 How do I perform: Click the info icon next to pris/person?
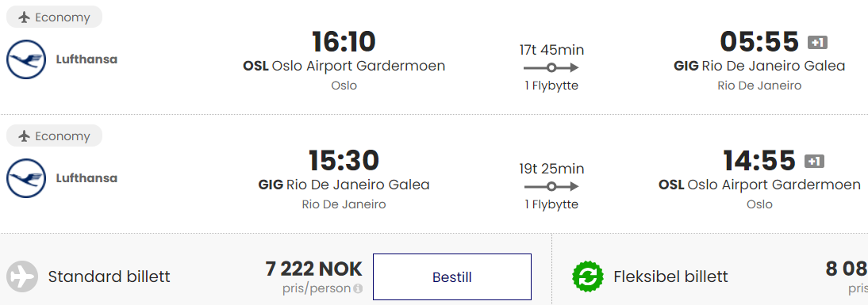point(358,288)
